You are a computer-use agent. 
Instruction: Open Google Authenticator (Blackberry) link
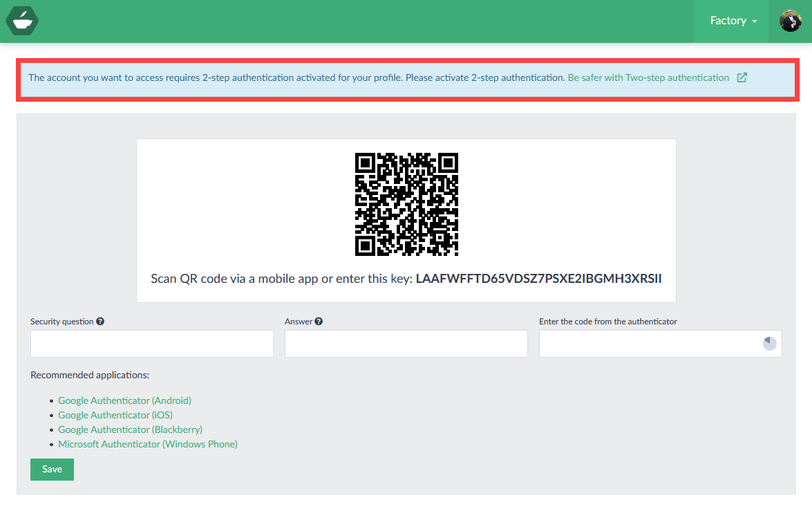pos(130,429)
